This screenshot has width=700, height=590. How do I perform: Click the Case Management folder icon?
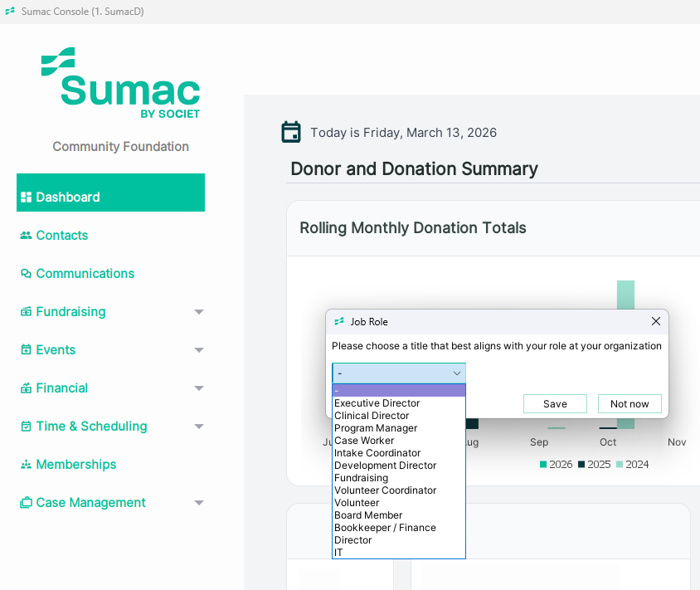pos(26,503)
